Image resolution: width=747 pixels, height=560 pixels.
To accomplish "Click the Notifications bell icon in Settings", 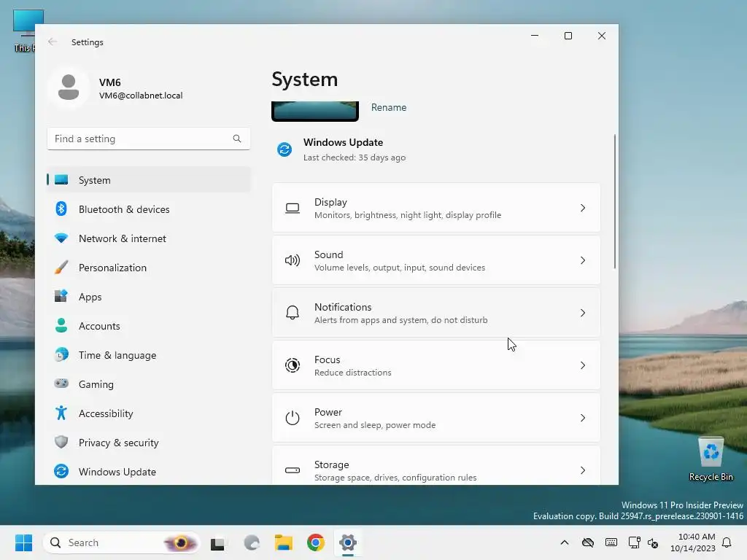I will pyautogui.click(x=293, y=312).
